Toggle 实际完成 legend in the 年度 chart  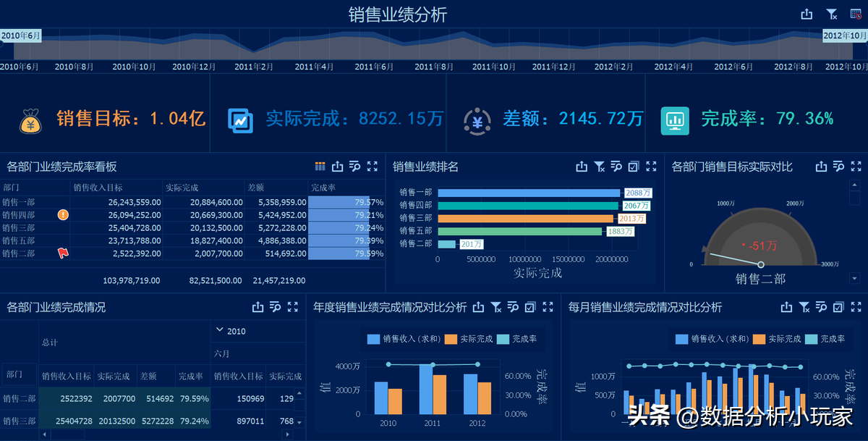click(x=468, y=339)
